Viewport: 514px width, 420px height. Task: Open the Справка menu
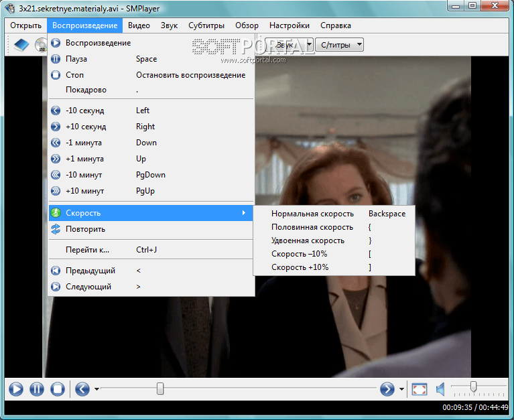336,25
